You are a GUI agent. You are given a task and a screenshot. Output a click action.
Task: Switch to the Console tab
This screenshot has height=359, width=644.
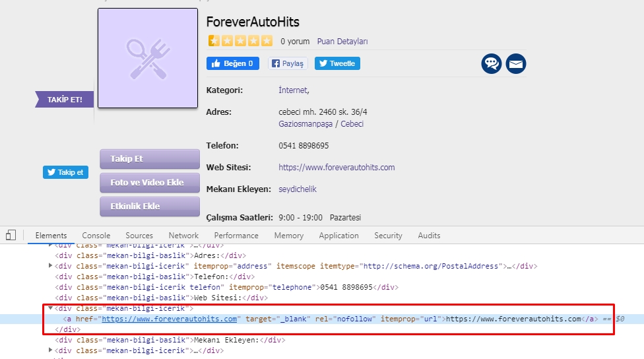96,236
